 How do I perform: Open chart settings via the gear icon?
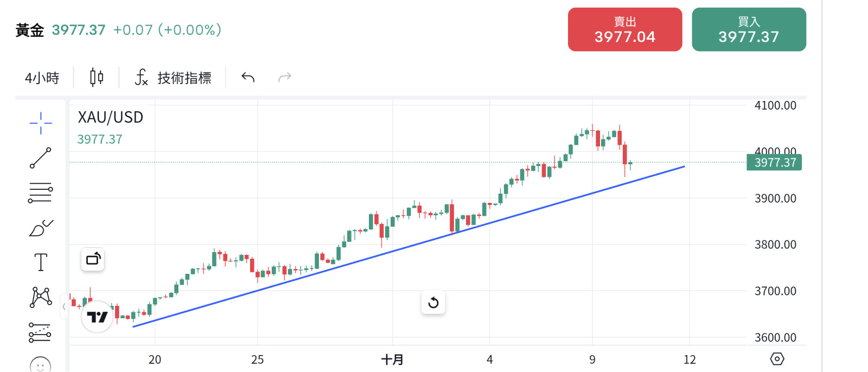(x=778, y=358)
